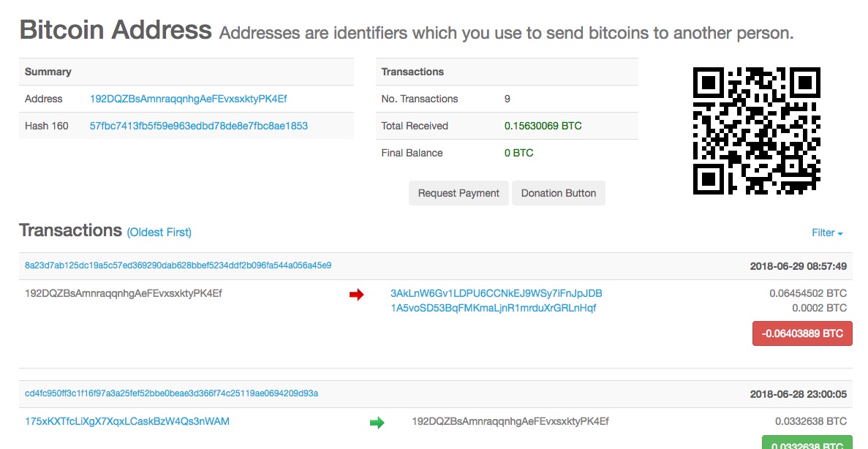
Task: Click the 2018-06-29 08:57:49 transaction timestamp
Action: pos(798,266)
